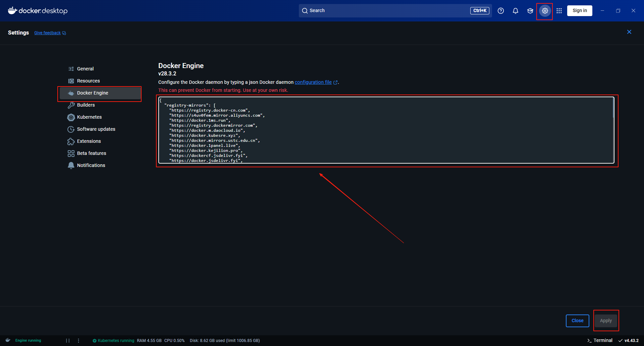Minimize the Docker Desktop window

coord(602,11)
